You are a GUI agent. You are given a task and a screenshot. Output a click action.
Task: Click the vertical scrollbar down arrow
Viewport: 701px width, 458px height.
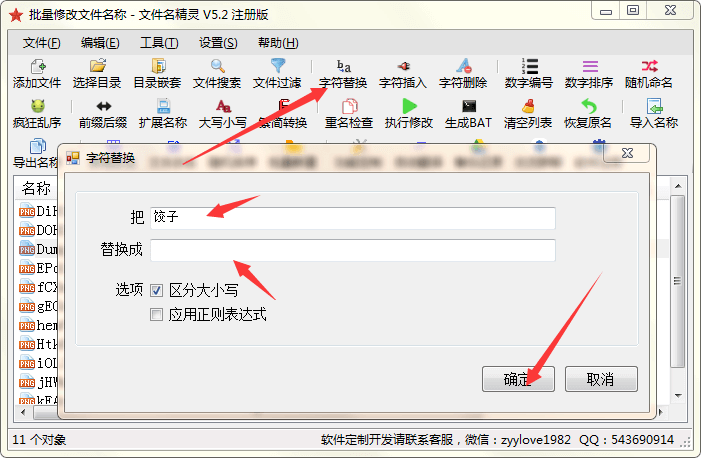[x=678, y=395]
